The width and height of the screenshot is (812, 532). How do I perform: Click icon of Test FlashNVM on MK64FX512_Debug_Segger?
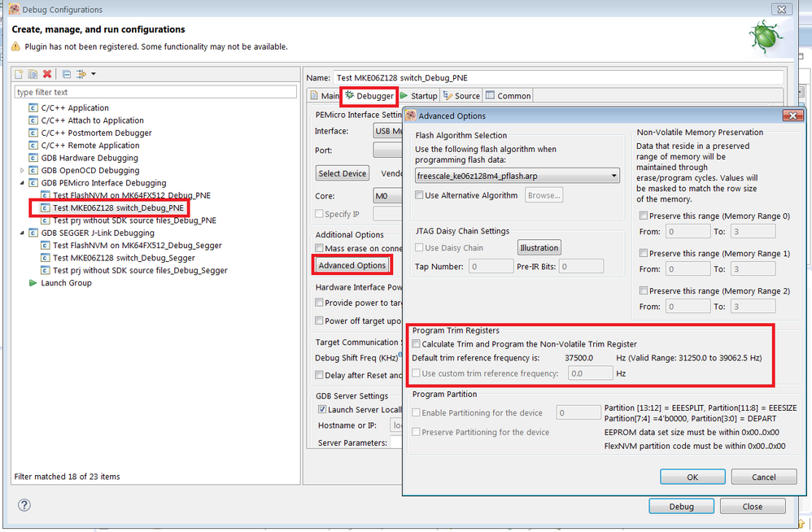45,246
